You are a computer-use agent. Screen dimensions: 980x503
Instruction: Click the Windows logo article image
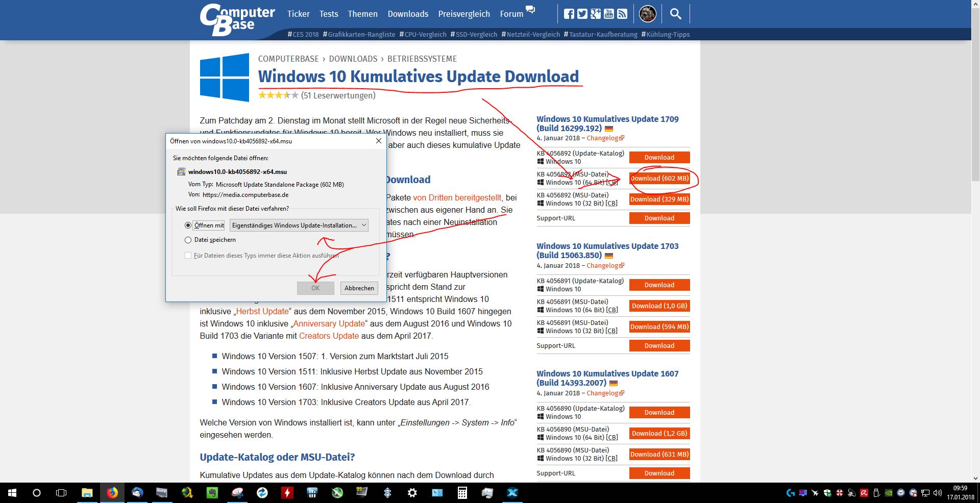[225, 77]
